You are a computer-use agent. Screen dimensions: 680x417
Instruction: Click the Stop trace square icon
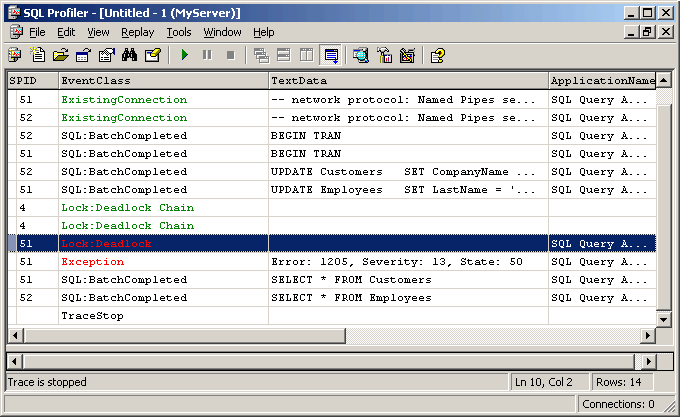point(231,55)
